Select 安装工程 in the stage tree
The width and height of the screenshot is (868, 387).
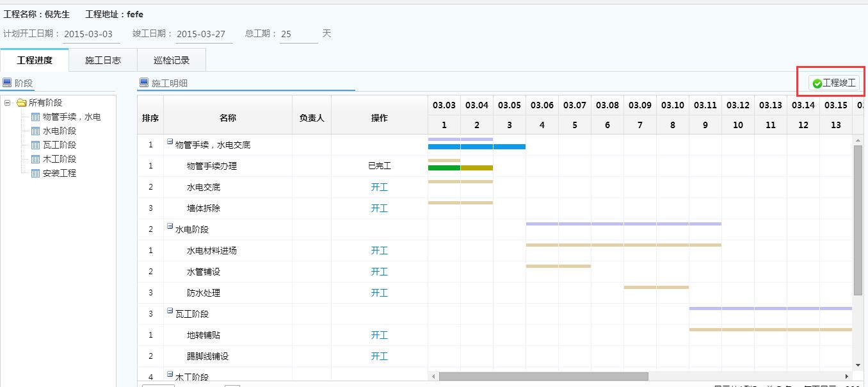pyautogui.click(x=60, y=173)
